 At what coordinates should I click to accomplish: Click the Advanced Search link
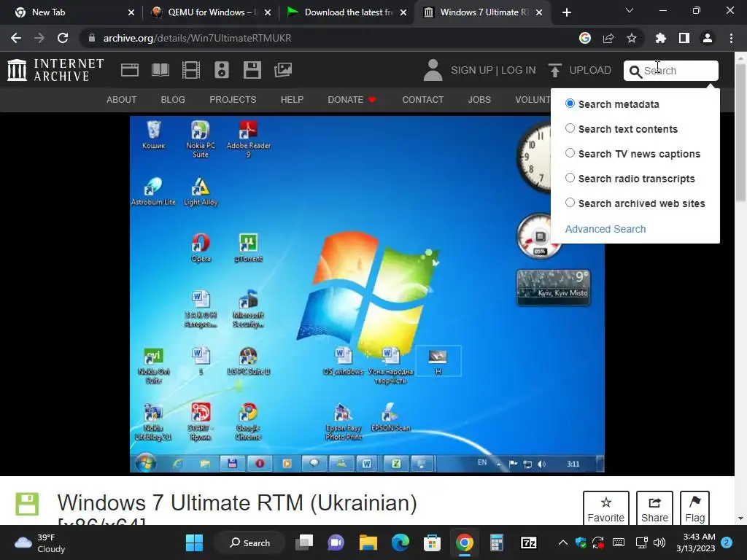[605, 229]
